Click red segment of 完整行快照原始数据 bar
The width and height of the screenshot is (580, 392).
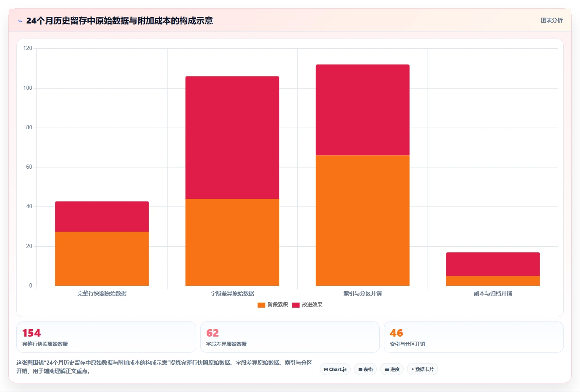[102, 217]
